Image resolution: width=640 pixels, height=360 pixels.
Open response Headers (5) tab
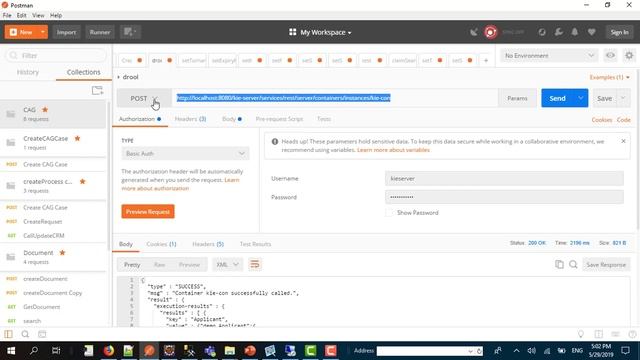click(x=208, y=244)
